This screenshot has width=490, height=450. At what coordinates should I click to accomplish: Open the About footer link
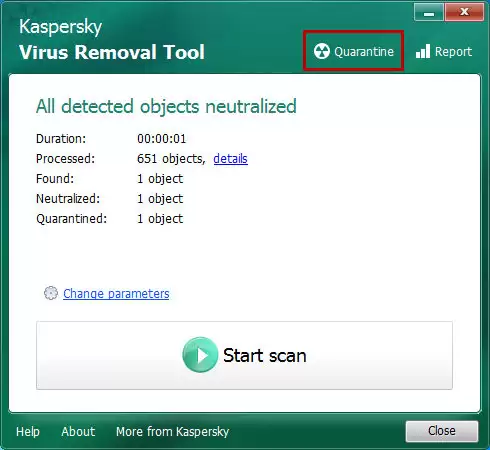pyautogui.click(x=78, y=432)
